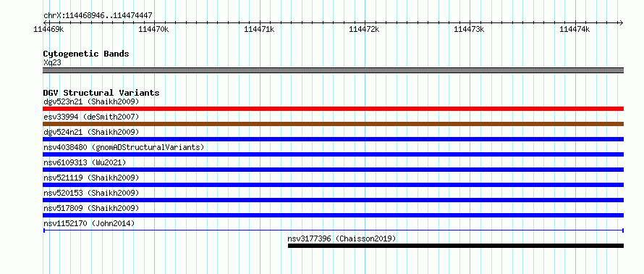The height and width of the screenshot is (274, 644).
Task: Click the Cytogenetic Bands track title
Action: pyautogui.click(x=86, y=54)
